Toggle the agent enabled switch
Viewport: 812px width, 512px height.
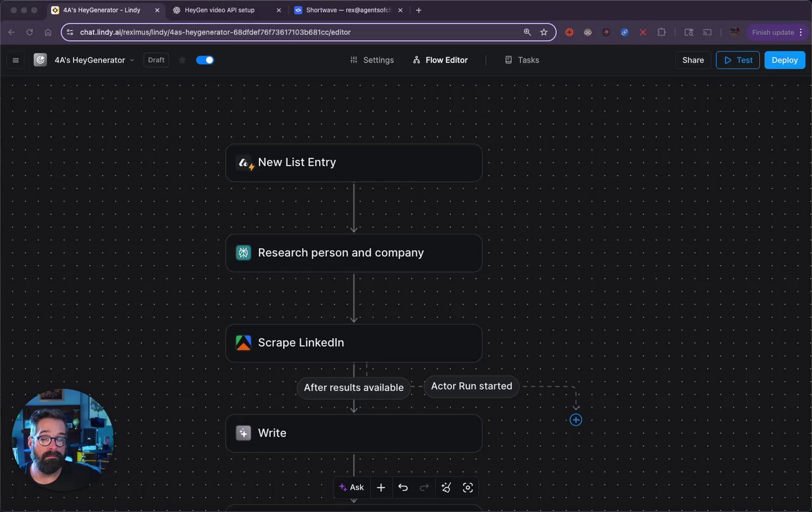click(x=205, y=60)
